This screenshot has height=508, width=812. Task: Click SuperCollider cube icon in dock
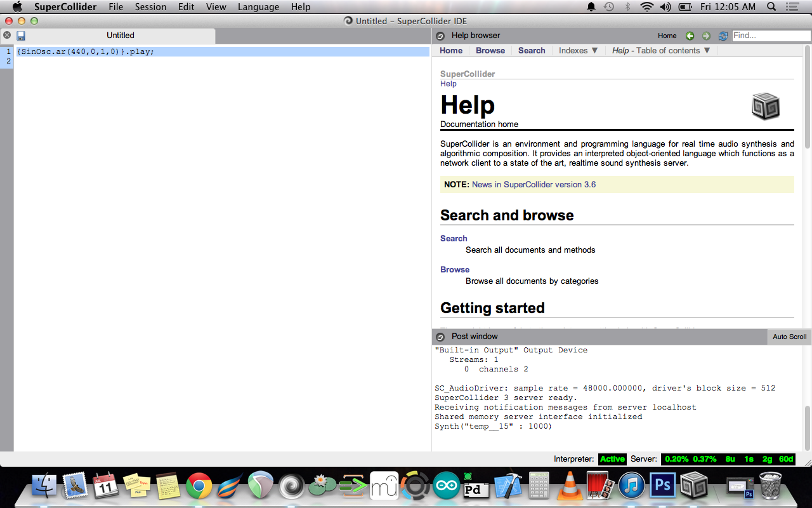(x=693, y=486)
